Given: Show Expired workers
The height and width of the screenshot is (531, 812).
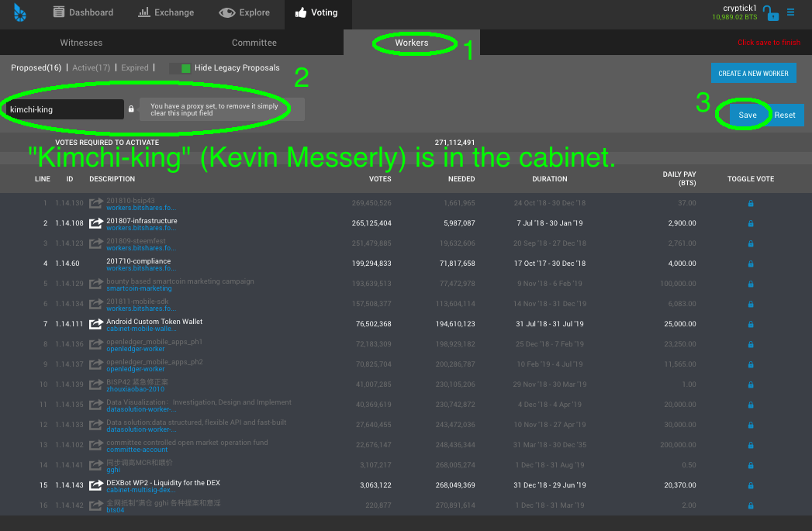Looking at the screenshot, I should tap(135, 67).
